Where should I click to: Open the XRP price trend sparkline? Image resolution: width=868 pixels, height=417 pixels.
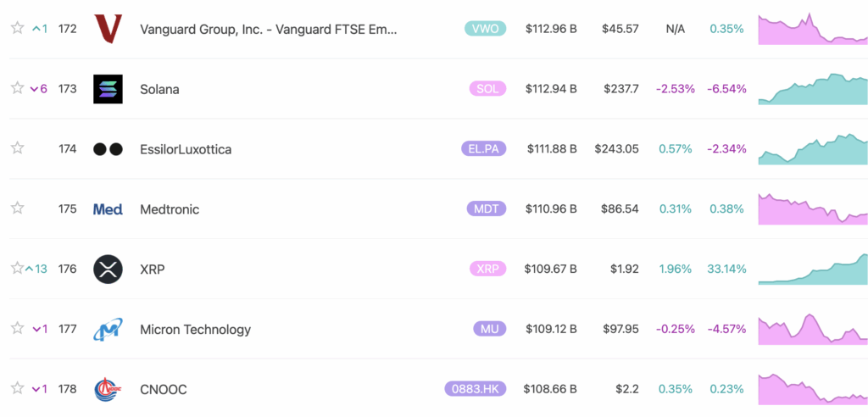click(x=813, y=269)
